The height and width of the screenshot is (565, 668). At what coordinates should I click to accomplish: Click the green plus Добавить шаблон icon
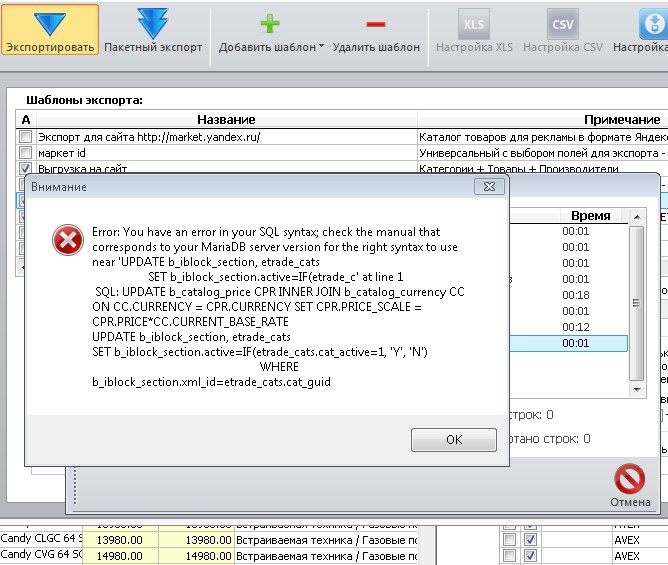click(x=270, y=23)
